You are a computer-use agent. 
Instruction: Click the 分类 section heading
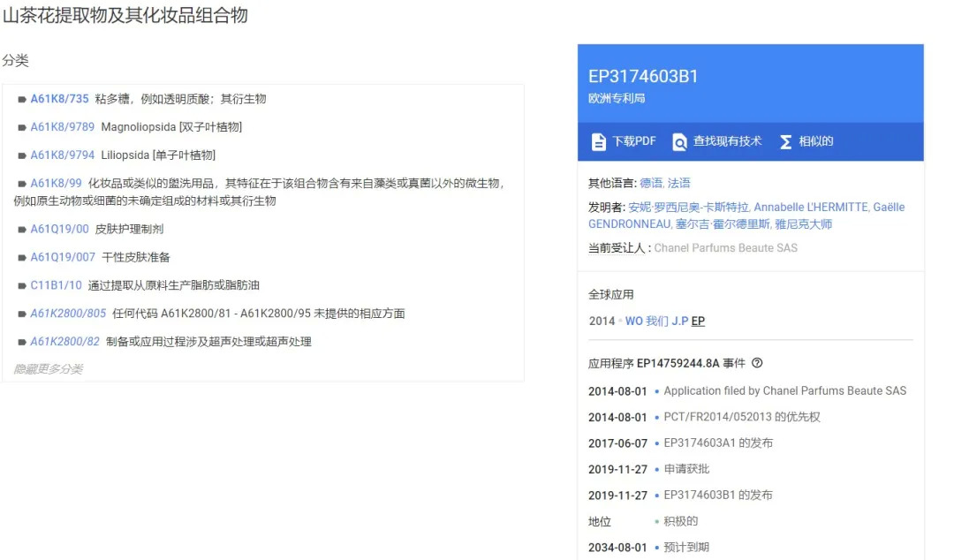point(15,60)
